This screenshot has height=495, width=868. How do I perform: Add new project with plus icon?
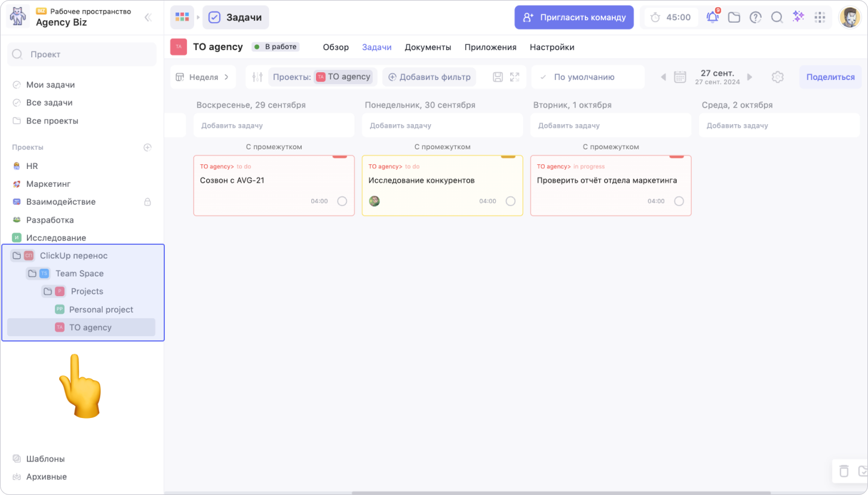click(148, 147)
